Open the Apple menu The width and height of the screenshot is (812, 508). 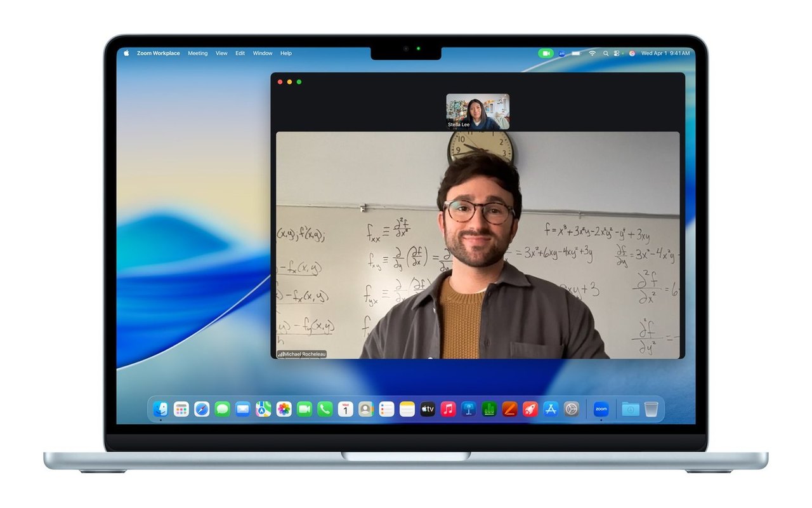(126, 53)
